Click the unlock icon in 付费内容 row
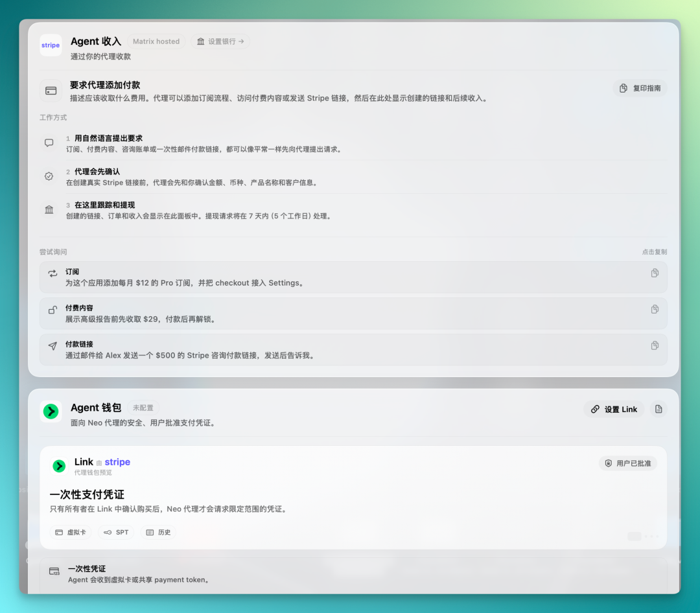This screenshot has width=700, height=613. tap(52, 309)
